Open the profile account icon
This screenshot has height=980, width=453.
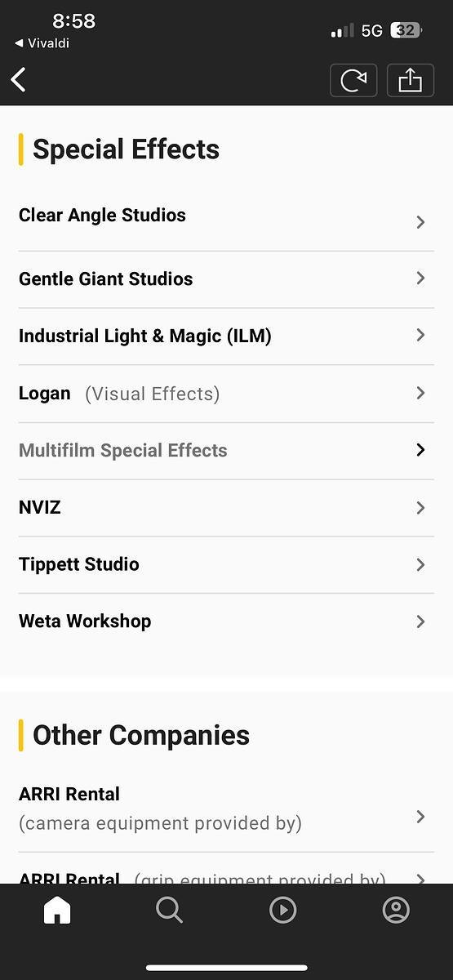coord(396,910)
